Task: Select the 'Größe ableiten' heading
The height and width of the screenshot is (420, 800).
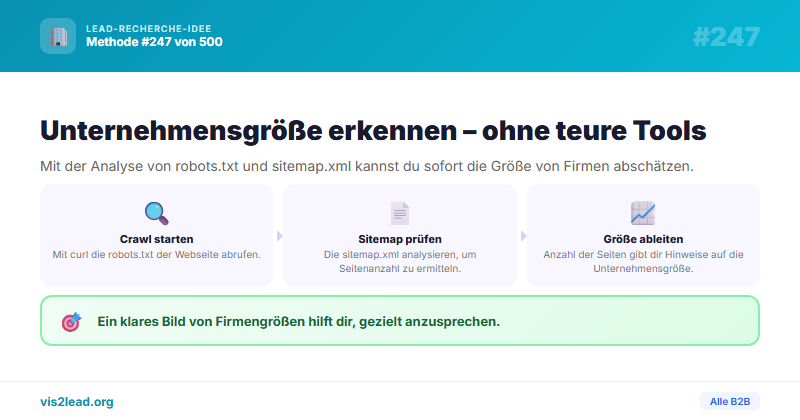Action: tap(643, 239)
